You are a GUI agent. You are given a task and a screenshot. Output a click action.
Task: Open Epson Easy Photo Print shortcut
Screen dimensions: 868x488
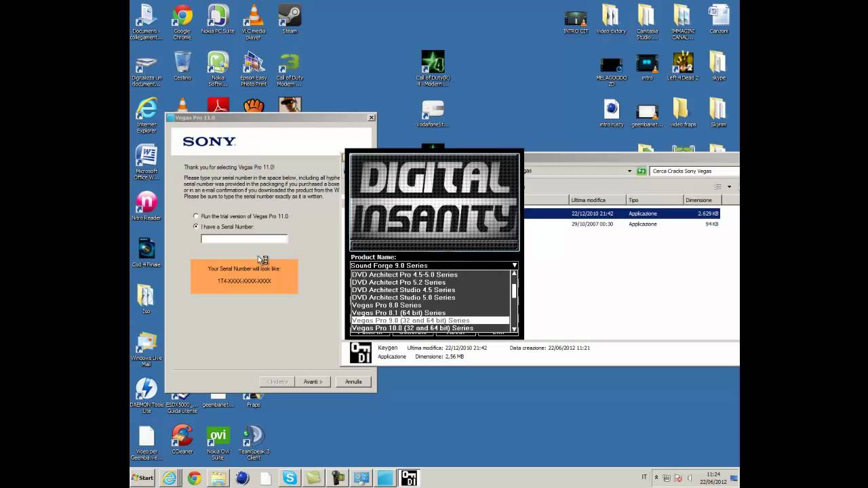point(254,69)
